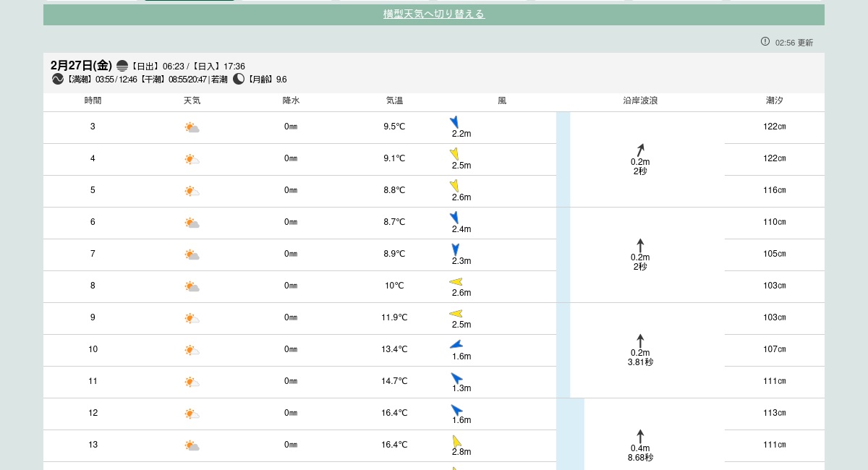Viewport: 868px width, 470px height.
Task: Click the 潮汐 column header
Action: (x=774, y=101)
